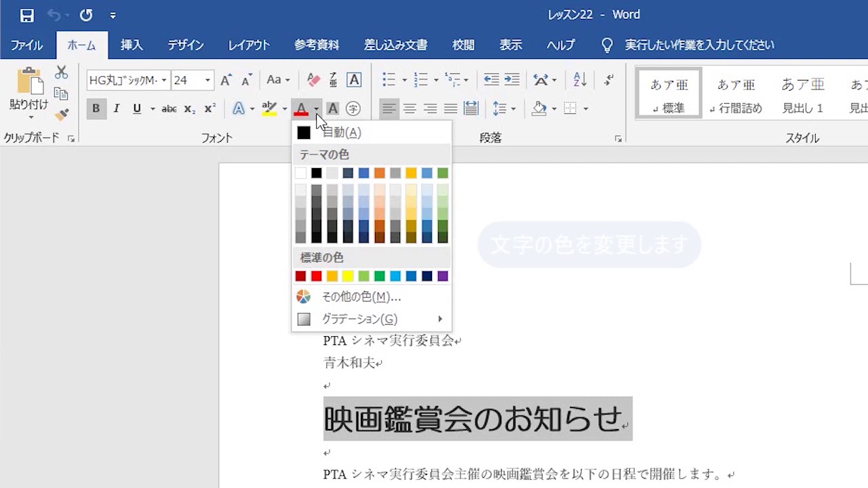Open the shading paint bucket dropdown

554,108
